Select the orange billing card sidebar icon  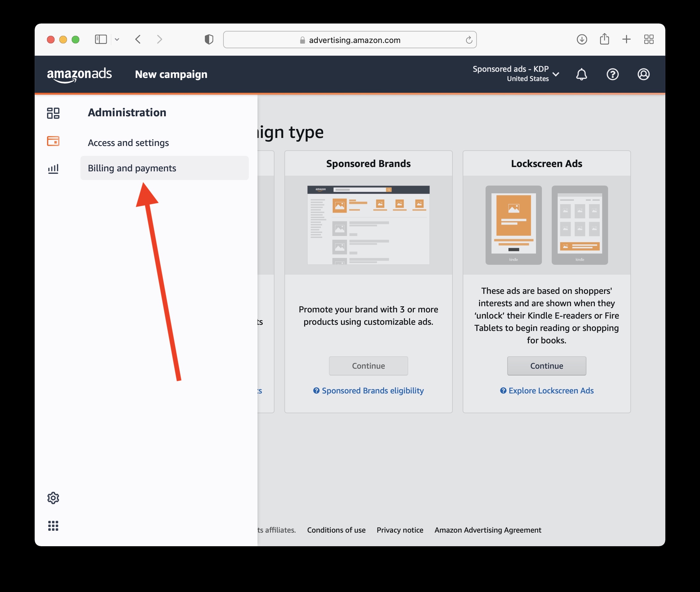53,141
